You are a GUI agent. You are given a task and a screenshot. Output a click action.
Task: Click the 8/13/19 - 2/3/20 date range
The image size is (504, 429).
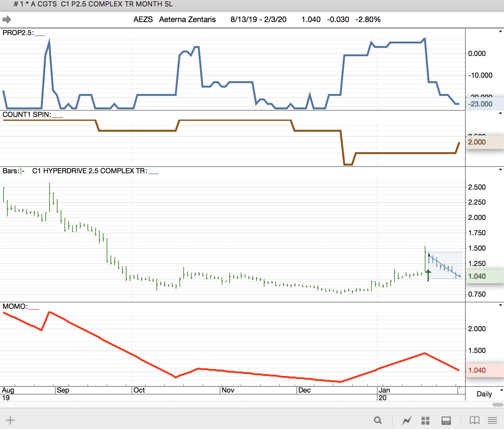258,19
